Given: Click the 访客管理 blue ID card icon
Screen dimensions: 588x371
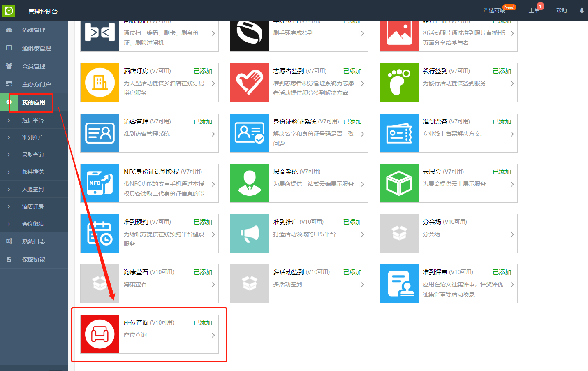Looking at the screenshot, I should tap(100, 133).
